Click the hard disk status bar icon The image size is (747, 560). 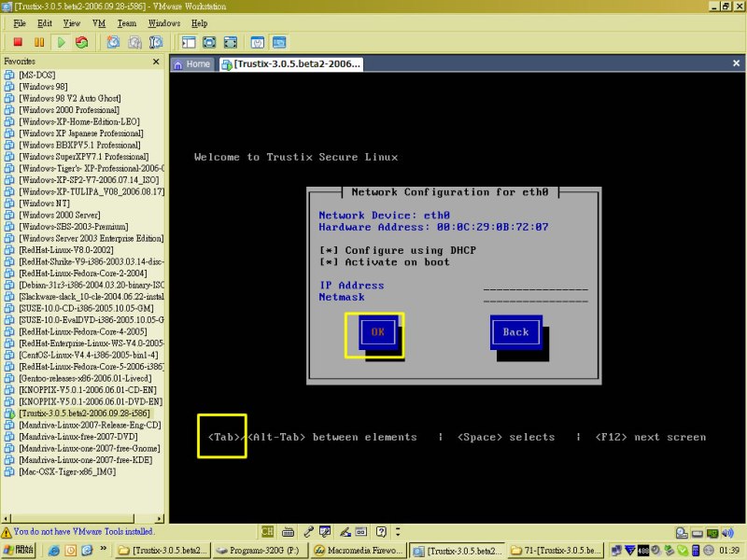click(x=682, y=533)
